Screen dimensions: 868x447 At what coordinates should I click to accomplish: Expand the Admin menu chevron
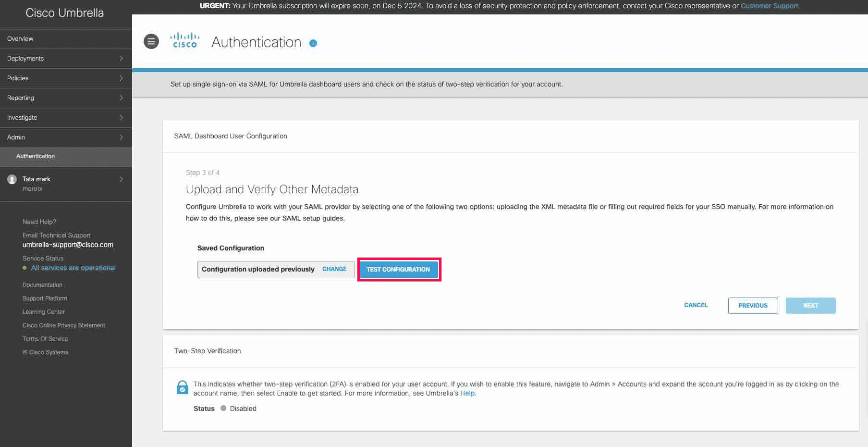click(121, 137)
